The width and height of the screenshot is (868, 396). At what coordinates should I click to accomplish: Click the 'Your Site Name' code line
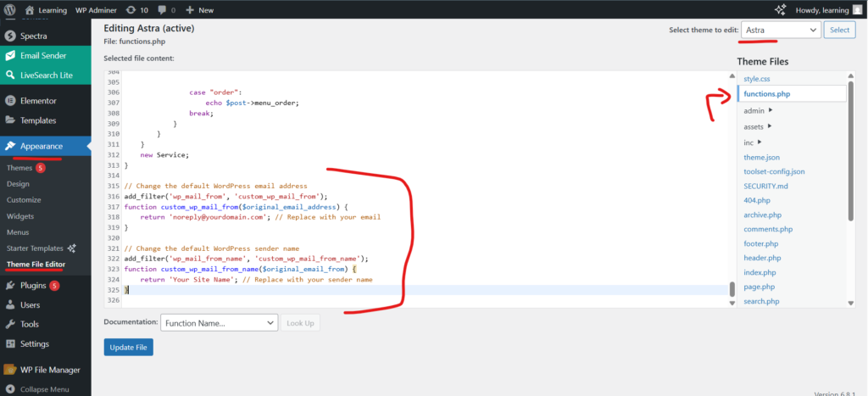[256, 280]
